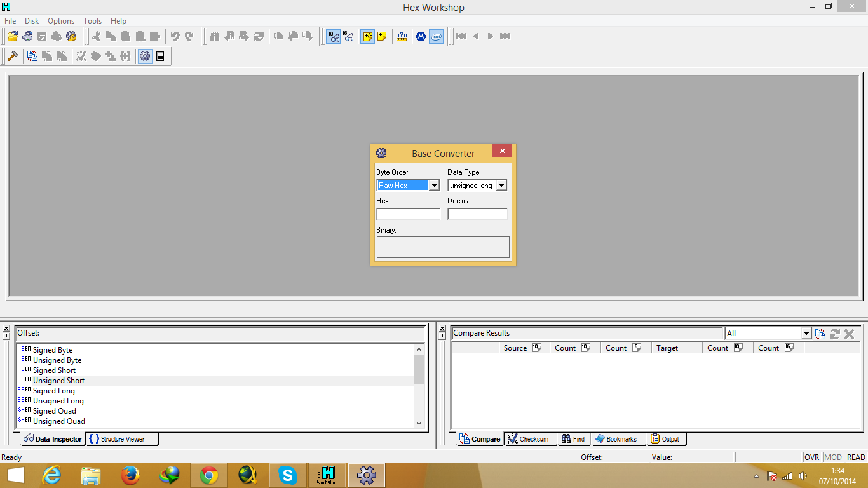Click the Replace circular arrows toolbar icon

click(259, 36)
